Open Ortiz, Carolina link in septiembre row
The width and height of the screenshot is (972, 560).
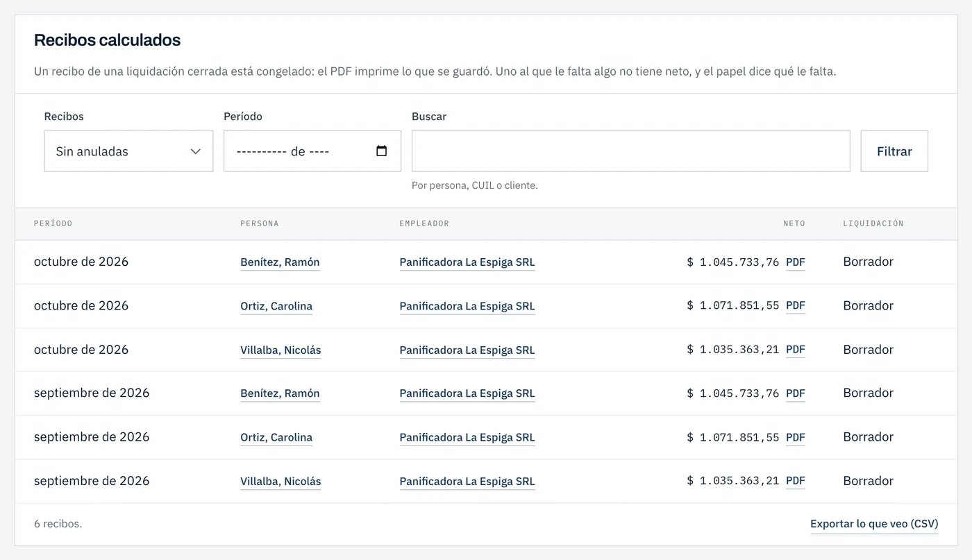point(276,437)
